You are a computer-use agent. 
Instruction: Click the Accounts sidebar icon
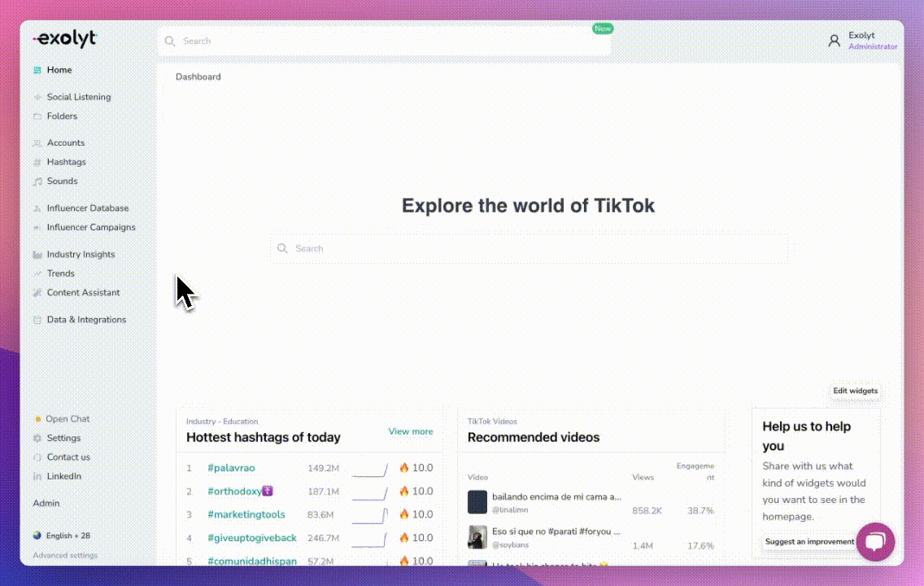(37, 143)
